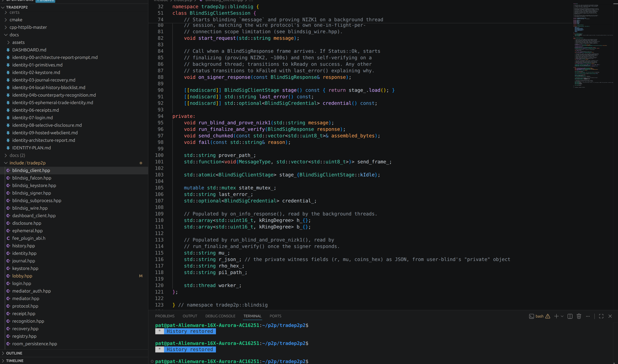Launch a new terminal with the plus icon

click(x=556, y=316)
